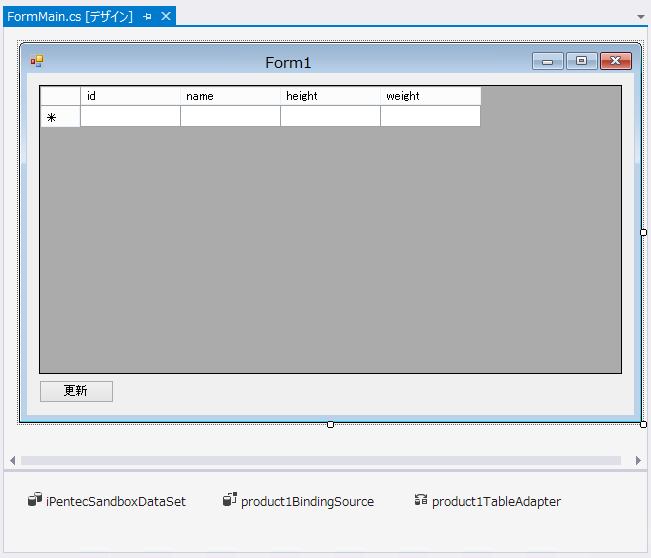This screenshot has width=651, height=558.
Task: Select the product1TableAdapter component icon
Action: coord(421,499)
